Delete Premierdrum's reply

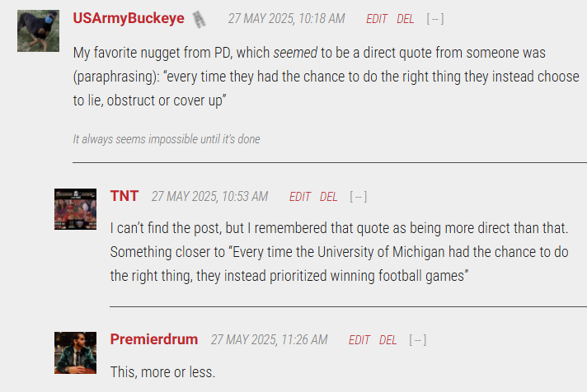[387, 340]
